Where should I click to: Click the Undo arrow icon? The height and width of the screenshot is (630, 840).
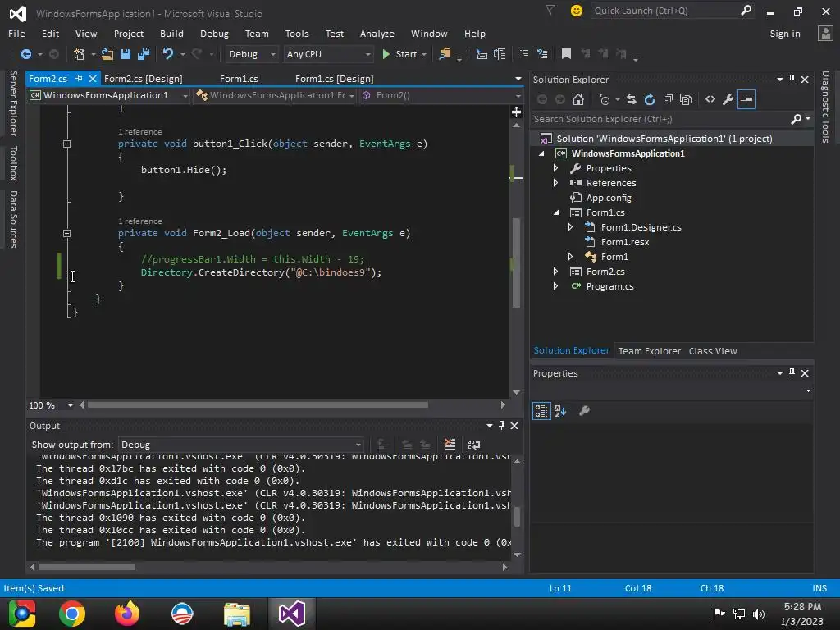(167, 54)
